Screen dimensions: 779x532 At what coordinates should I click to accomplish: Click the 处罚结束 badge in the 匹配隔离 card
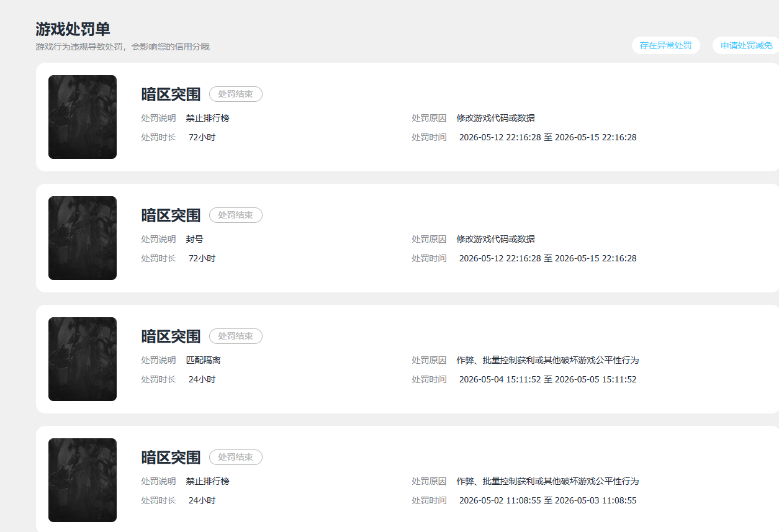[x=236, y=336]
